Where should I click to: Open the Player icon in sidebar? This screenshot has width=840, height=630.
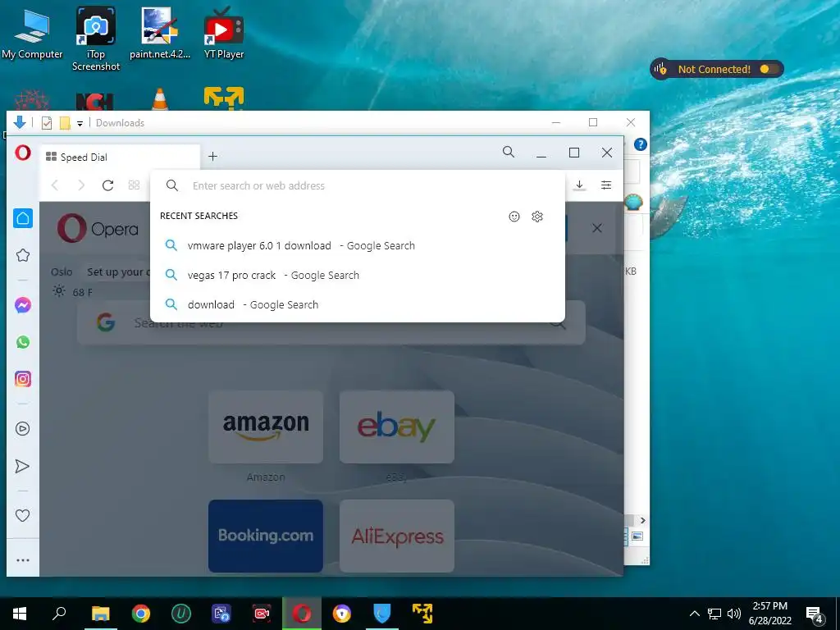[22, 428]
